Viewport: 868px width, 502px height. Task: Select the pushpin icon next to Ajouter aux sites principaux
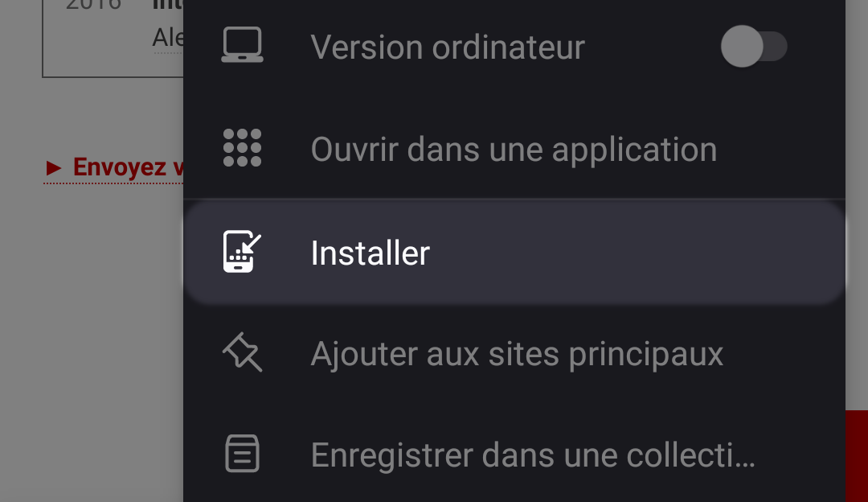click(x=241, y=352)
